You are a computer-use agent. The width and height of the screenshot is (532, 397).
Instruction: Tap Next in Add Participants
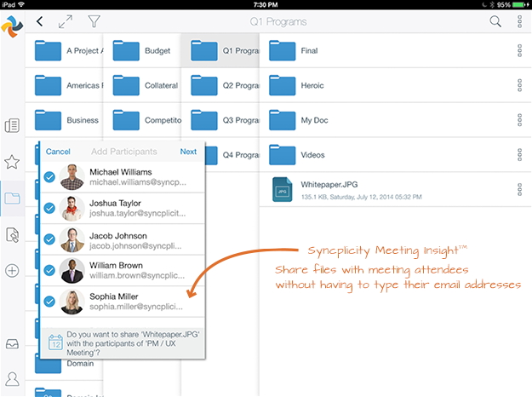[188, 152]
